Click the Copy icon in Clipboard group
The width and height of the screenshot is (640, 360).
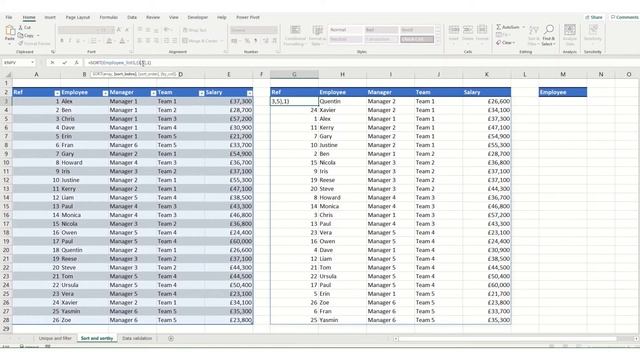click(21, 36)
